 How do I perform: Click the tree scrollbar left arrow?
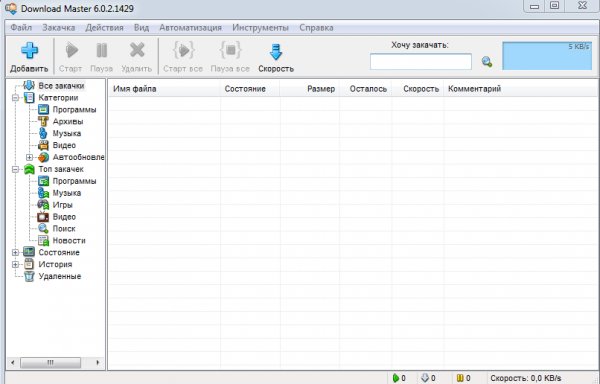(13, 362)
